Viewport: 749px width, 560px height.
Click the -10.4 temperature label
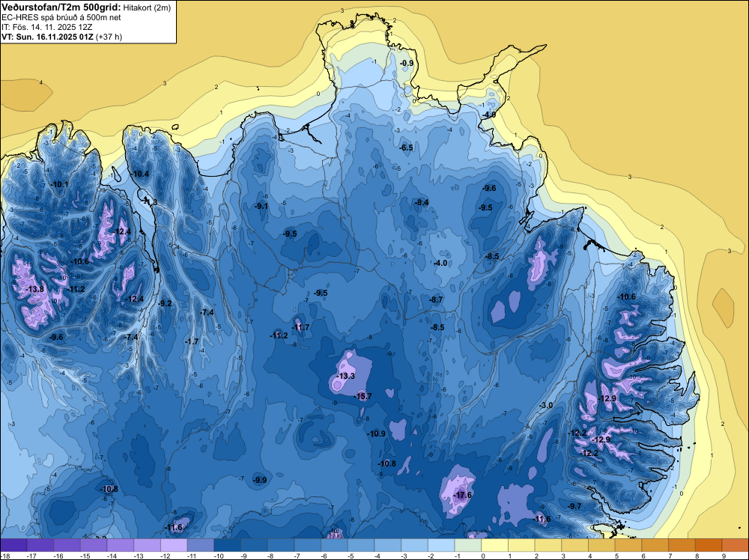tap(140, 174)
